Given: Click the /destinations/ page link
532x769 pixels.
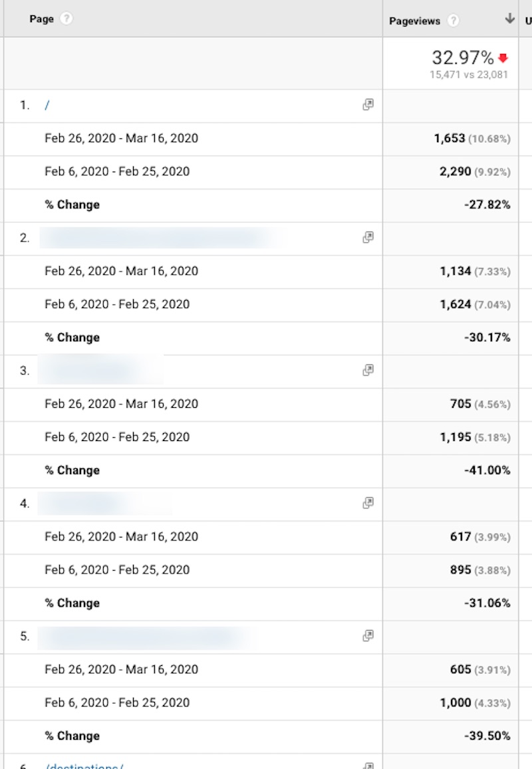Looking at the screenshot, I should [84, 766].
